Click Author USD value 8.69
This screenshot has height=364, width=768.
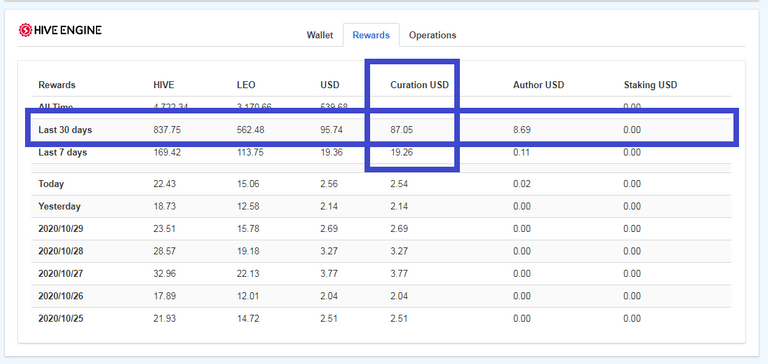[x=522, y=130]
